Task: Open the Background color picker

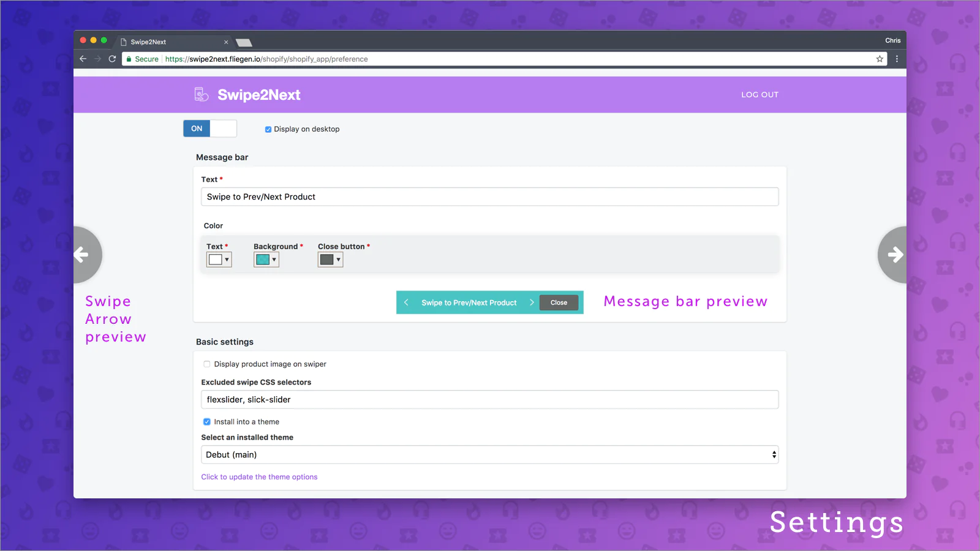Action: tap(266, 260)
